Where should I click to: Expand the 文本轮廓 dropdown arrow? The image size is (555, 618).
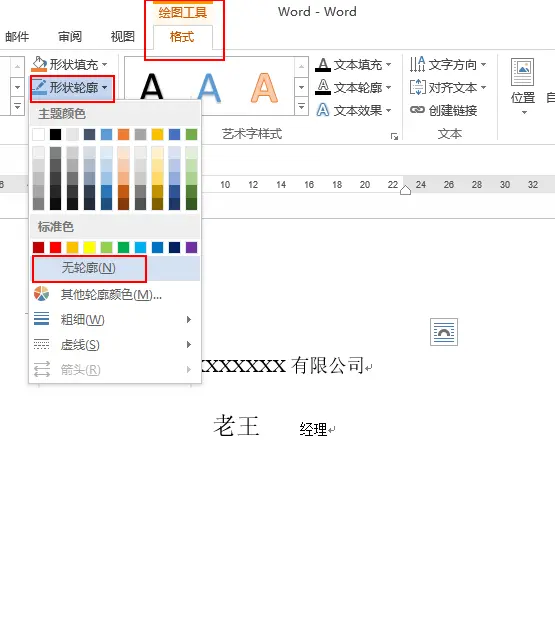point(389,87)
